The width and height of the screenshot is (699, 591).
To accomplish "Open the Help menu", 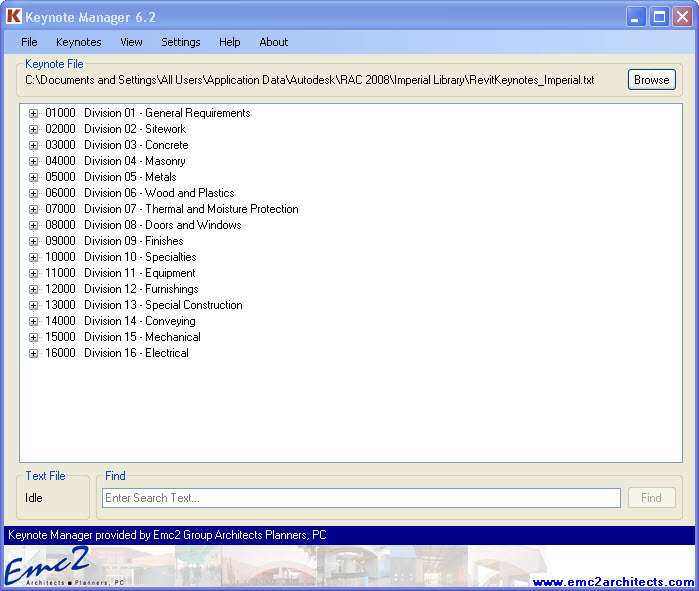I will pos(230,42).
